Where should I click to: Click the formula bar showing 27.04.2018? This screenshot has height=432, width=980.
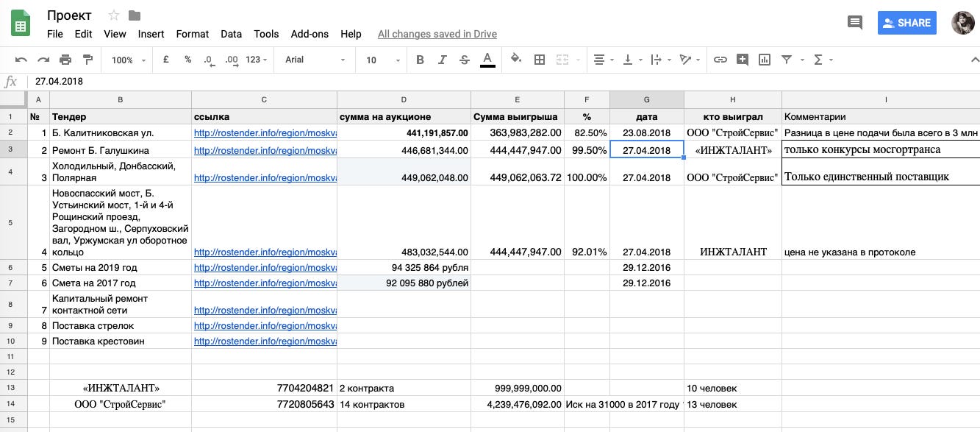[x=503, y=82]
